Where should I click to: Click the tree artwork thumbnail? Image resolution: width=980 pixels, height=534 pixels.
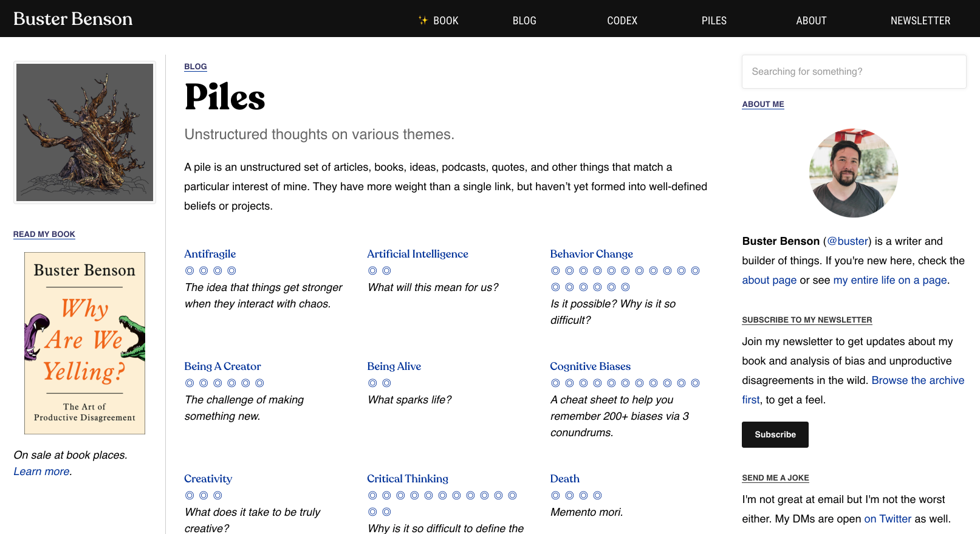(x=84, y=132)
